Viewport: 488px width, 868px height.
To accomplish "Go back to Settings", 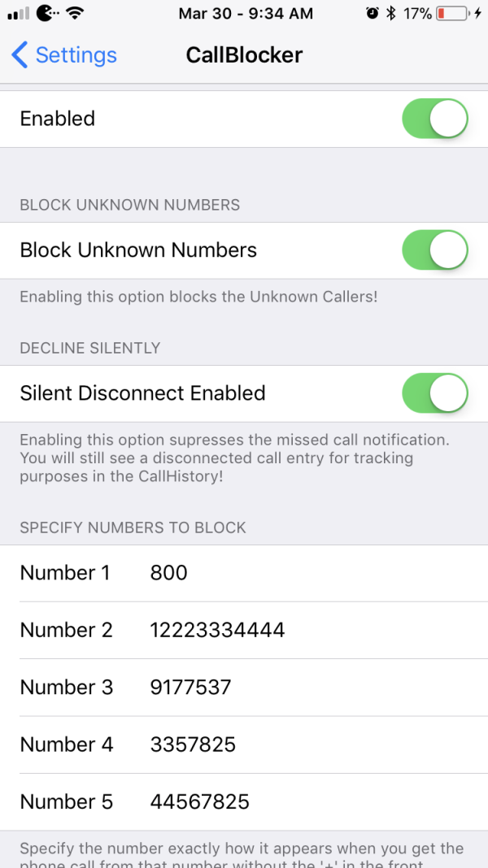I will tap(64, 55).
